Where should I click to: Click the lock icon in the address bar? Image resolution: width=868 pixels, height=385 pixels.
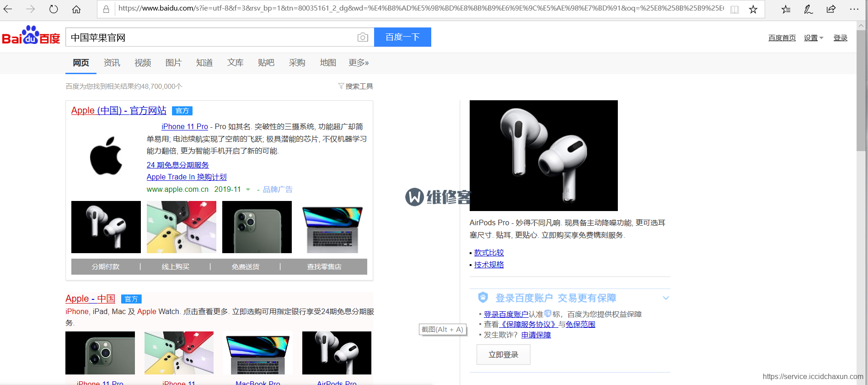tap(106, 9)
